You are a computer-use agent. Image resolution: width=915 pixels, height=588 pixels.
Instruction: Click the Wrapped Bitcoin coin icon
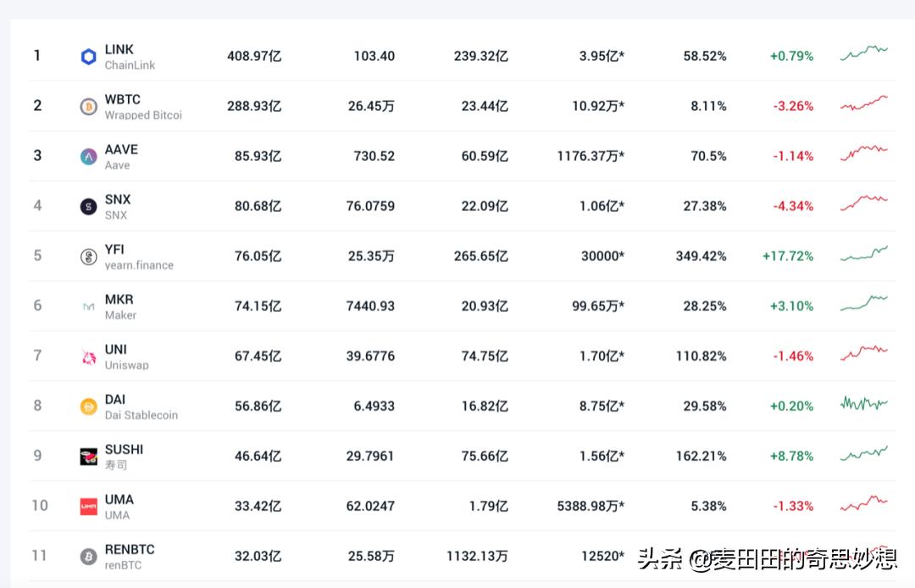(x=88, y=107)
